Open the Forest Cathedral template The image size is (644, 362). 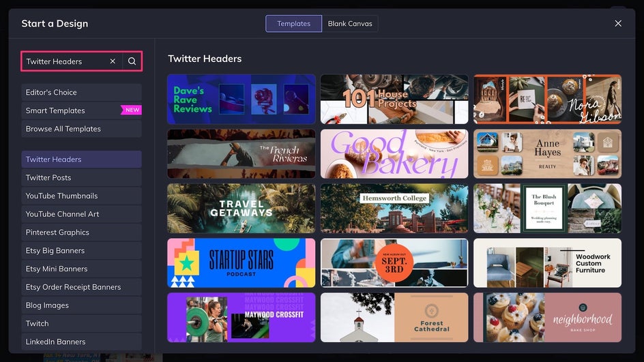click(x=394, y=318)
